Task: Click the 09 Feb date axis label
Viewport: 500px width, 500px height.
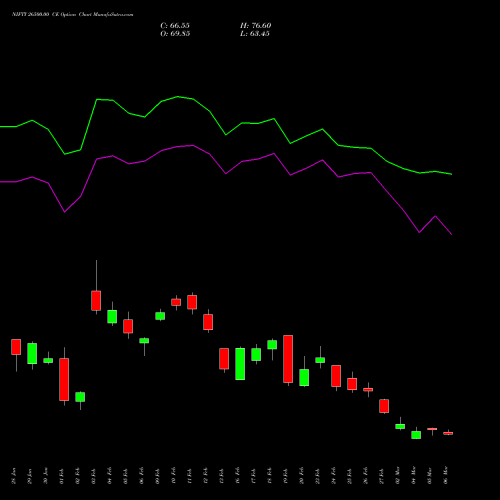Action: (x=158, y=476)
